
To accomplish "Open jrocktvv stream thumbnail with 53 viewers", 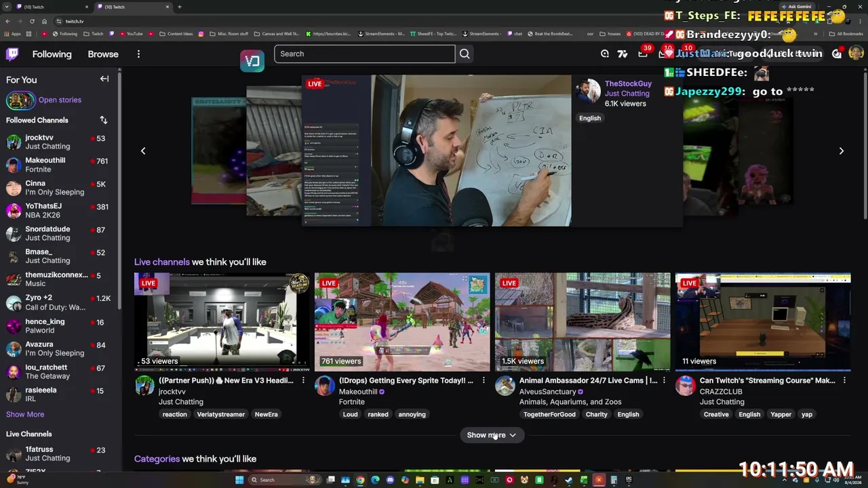I will click(221, 322).
